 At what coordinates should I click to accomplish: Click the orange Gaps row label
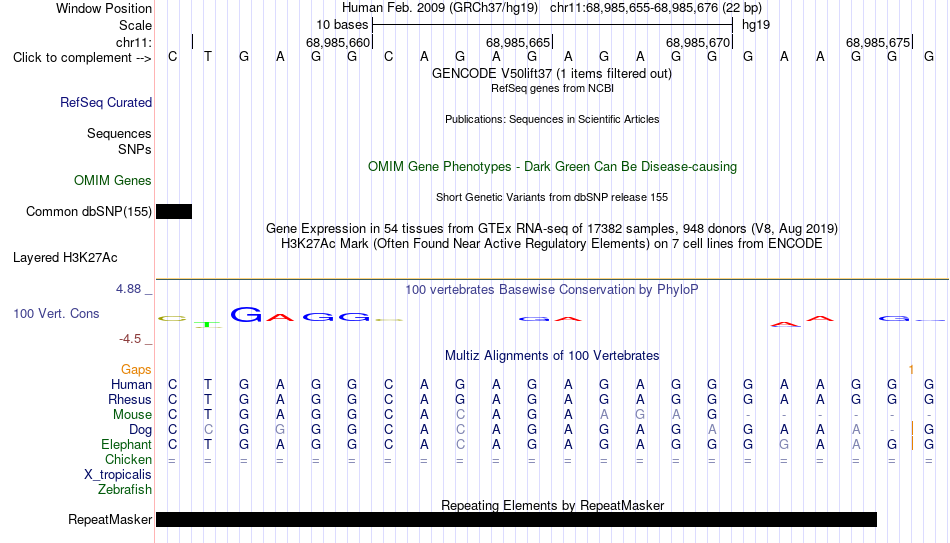(136, 370)
